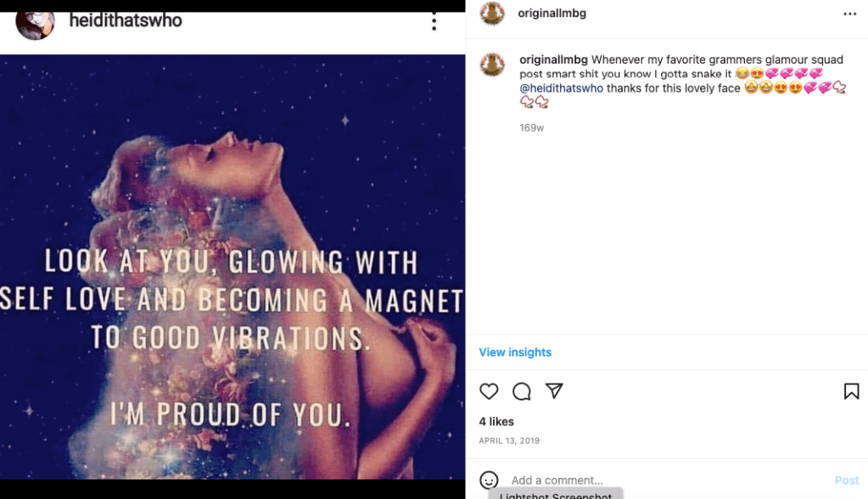Click the heidithatswho username text in image

click(126, 20)
